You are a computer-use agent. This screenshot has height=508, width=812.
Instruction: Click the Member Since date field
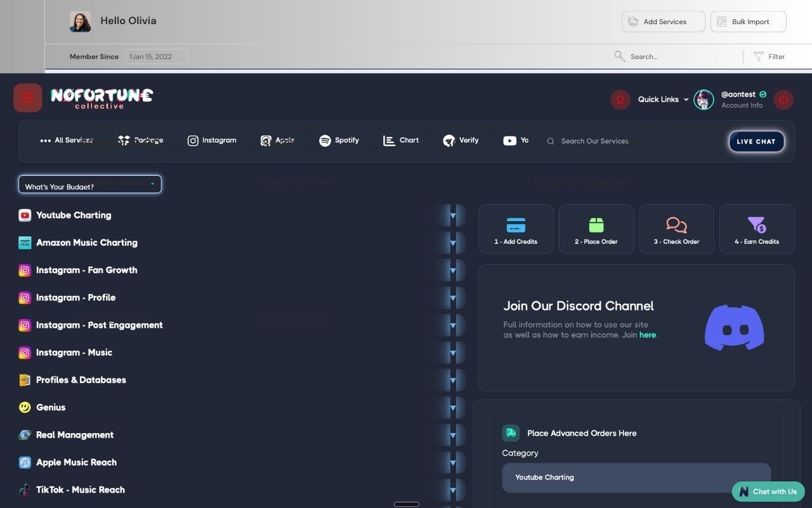pos(157,57)
